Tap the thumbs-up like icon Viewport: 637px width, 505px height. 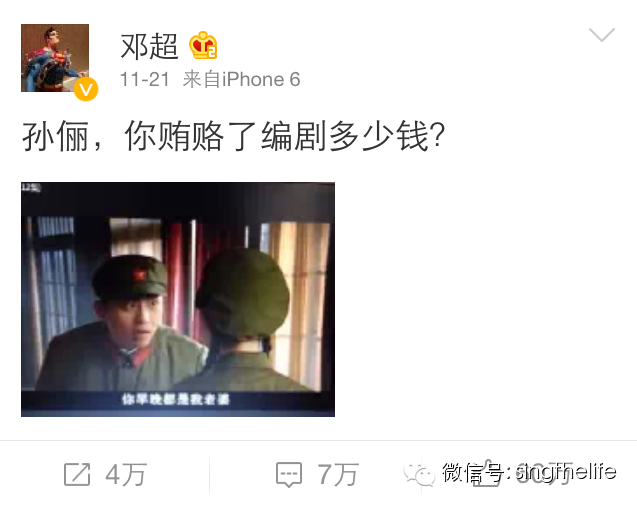(x=486, y=473)
